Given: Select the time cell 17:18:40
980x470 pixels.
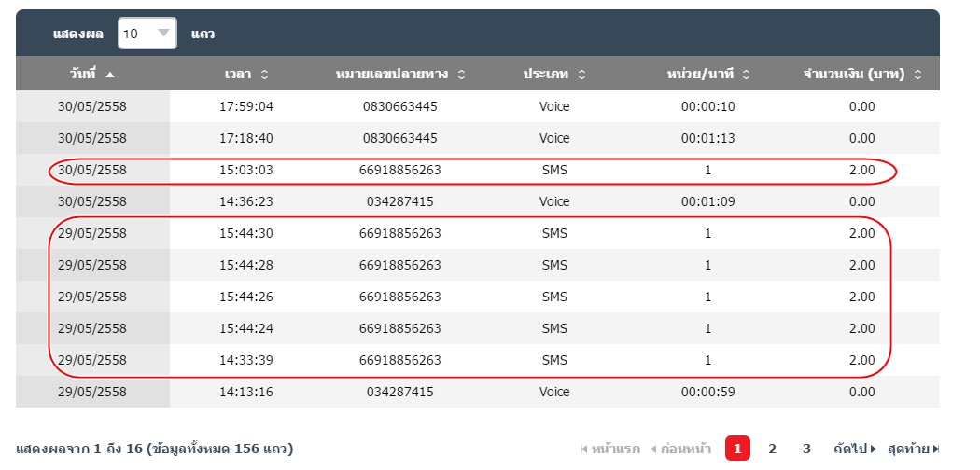Looking at the screenshot, I should point(246,138).
